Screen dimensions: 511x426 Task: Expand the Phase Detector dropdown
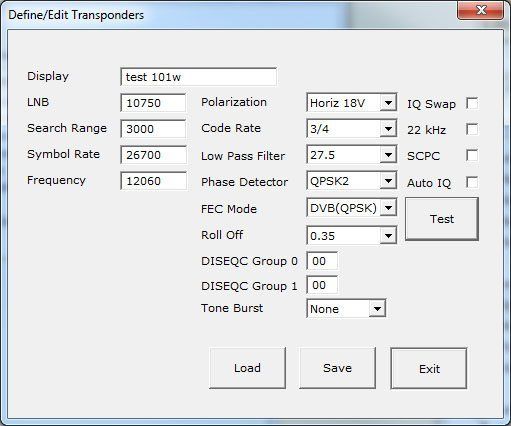pyautogui.click(x=352, y=181)
